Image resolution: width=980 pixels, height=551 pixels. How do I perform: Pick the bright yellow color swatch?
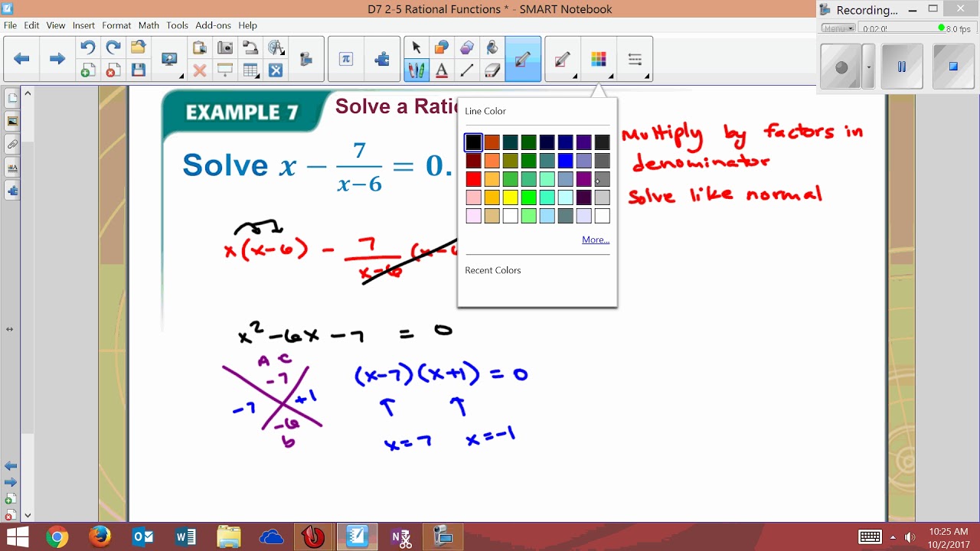tap(511, 197)
